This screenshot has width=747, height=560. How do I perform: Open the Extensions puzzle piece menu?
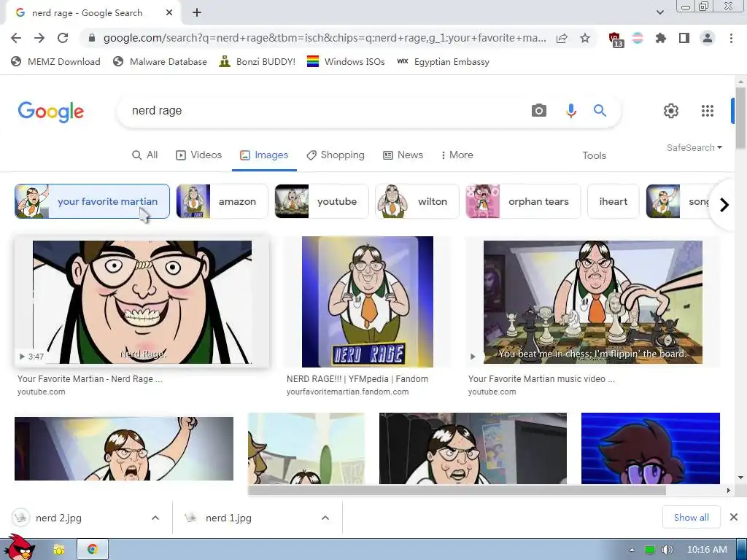point(660,38)
